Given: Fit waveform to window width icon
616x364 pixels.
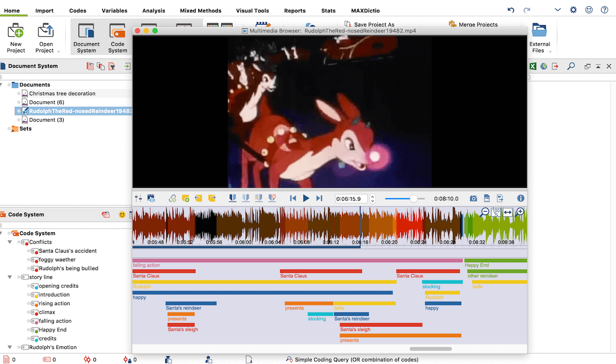Looking at the screenshot, I should [508, 212].
